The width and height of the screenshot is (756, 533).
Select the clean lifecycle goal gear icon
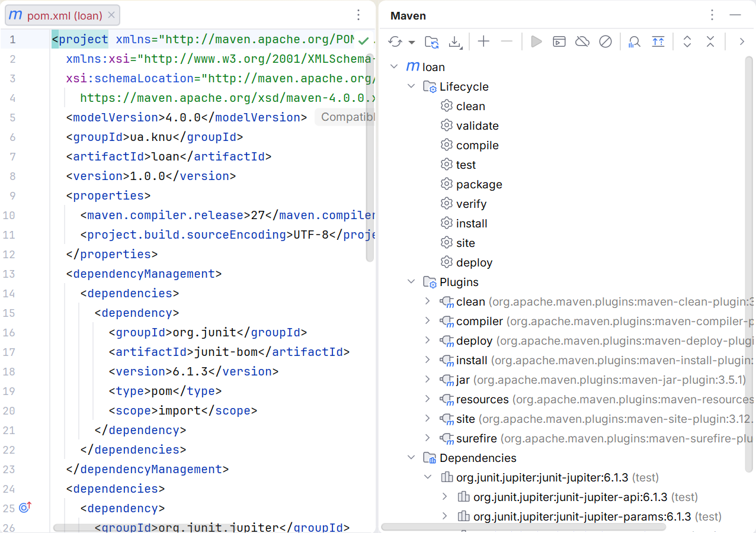point(447,106)
